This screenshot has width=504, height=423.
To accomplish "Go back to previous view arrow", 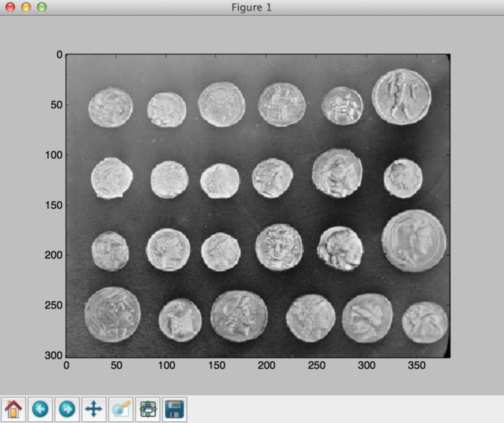I will (x=40, y=409).
